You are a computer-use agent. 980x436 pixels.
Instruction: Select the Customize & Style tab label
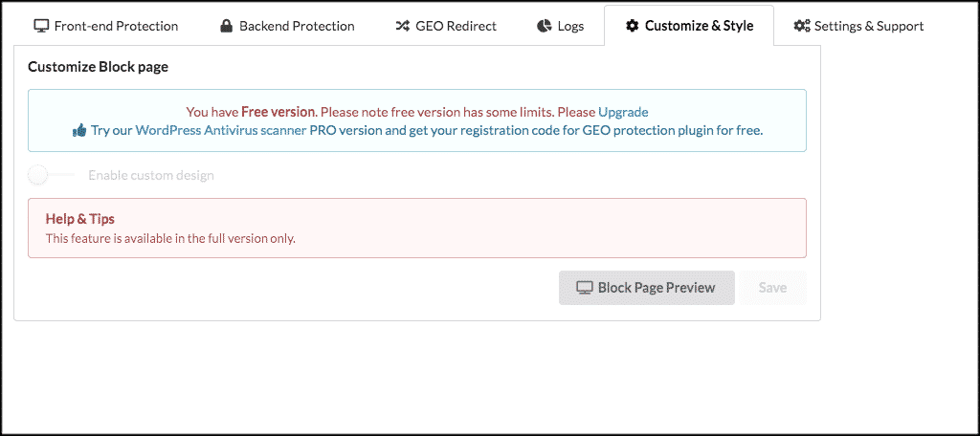point(699,26)
